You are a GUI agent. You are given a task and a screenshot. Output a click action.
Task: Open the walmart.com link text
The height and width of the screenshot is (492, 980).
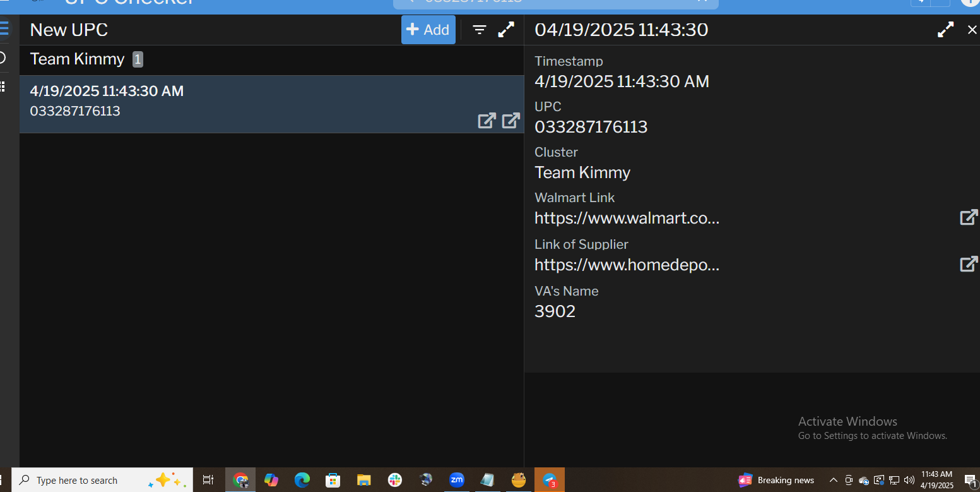[x=627, y=219]
